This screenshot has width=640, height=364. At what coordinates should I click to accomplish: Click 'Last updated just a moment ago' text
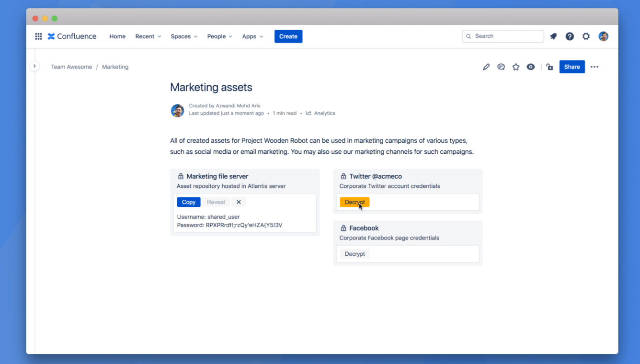[x=227, y=114]
